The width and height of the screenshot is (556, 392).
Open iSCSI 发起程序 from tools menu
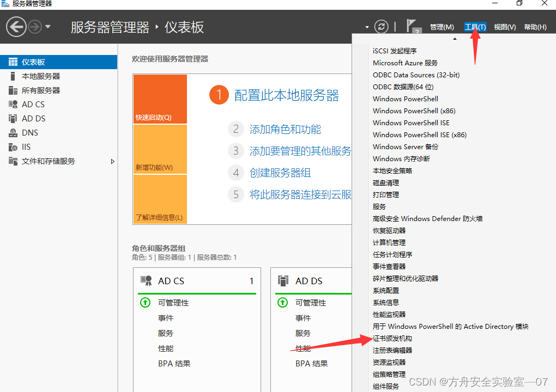coord(395,51)
